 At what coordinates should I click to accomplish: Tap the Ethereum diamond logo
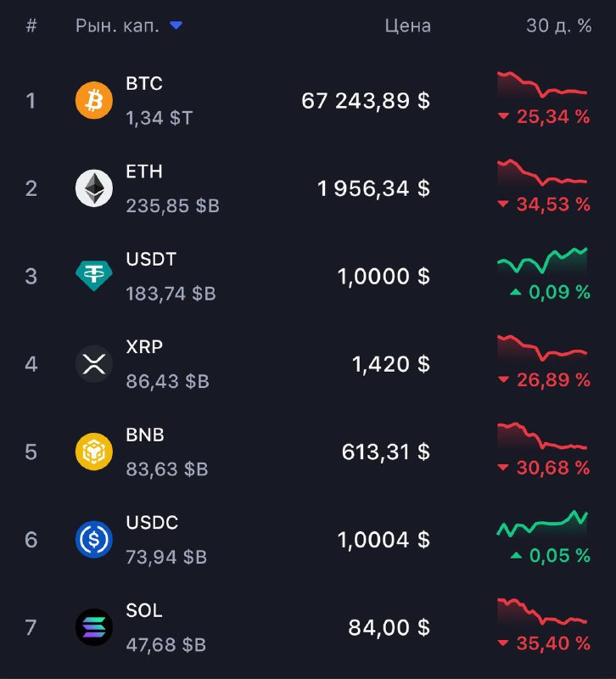(x=94, y=188)
